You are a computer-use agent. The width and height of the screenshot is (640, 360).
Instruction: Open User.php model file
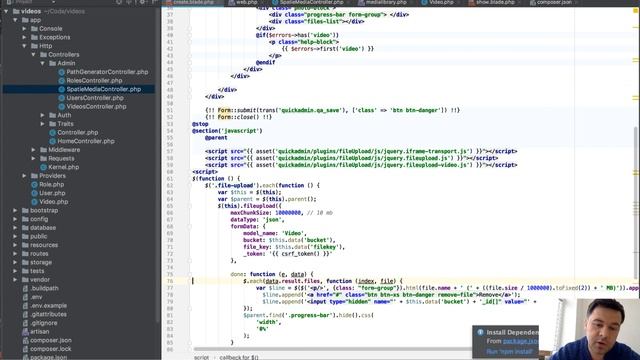click(x=52, y=193)
